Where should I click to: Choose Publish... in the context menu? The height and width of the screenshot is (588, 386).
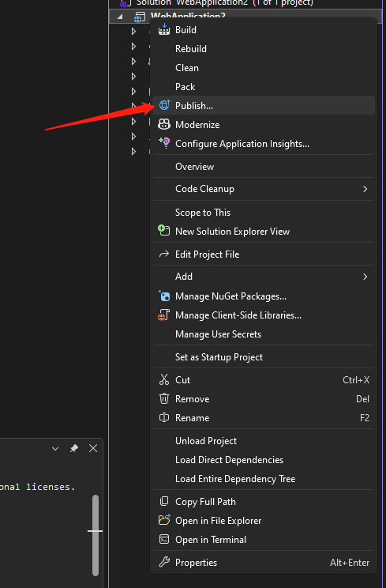(264, 105)
